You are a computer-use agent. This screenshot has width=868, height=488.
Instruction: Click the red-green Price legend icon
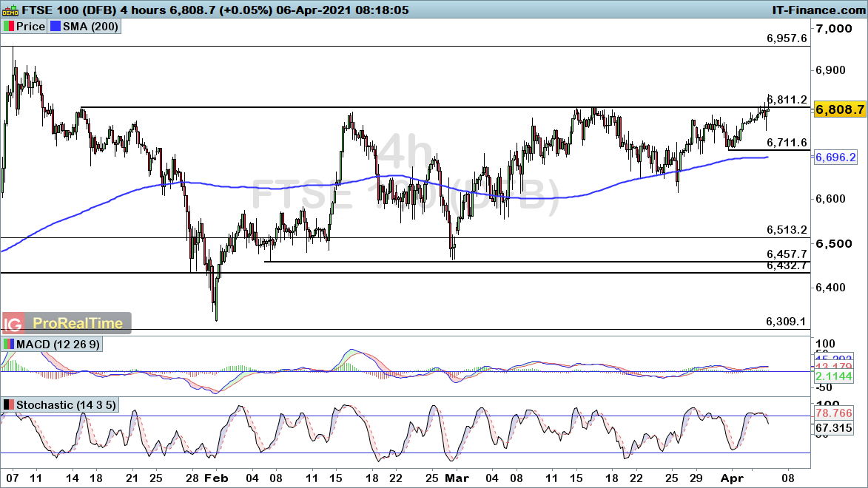9,27
